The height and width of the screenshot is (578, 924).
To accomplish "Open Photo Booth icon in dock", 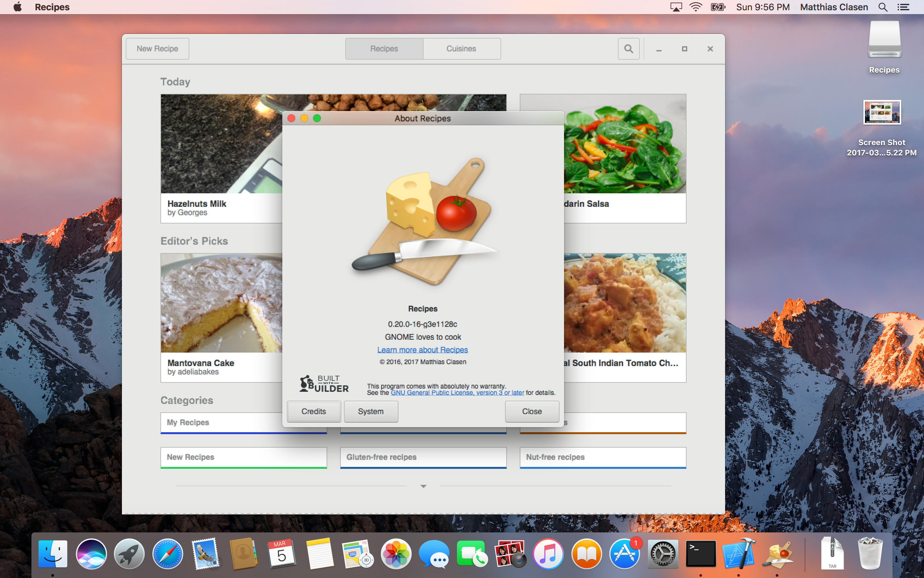I will coord(510,554).
